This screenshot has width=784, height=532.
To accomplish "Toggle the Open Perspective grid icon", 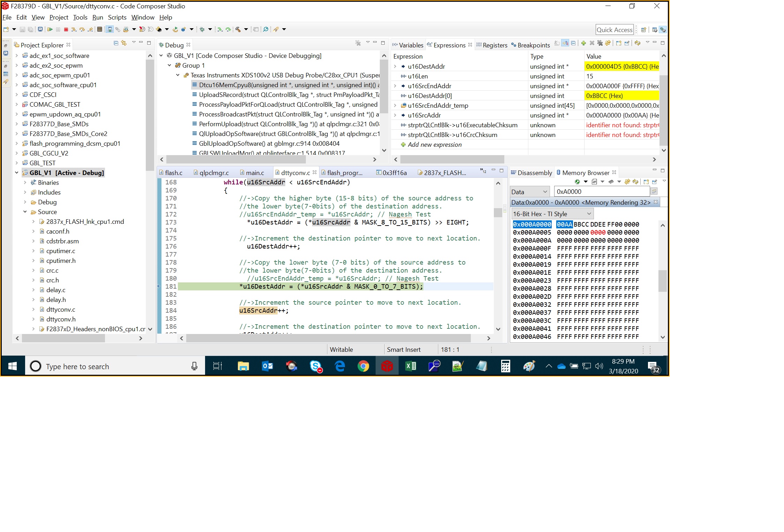I will click(x=643, y=30).
